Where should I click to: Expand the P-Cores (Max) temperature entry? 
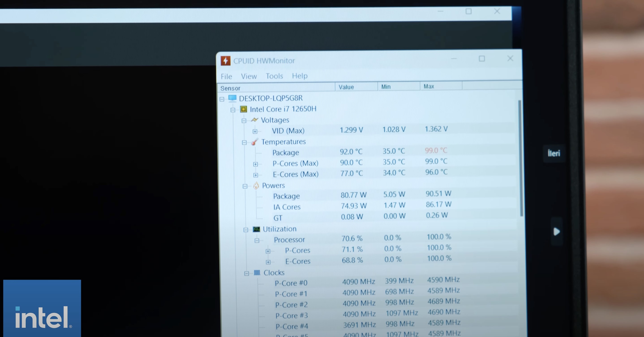[x=255, y=164]
